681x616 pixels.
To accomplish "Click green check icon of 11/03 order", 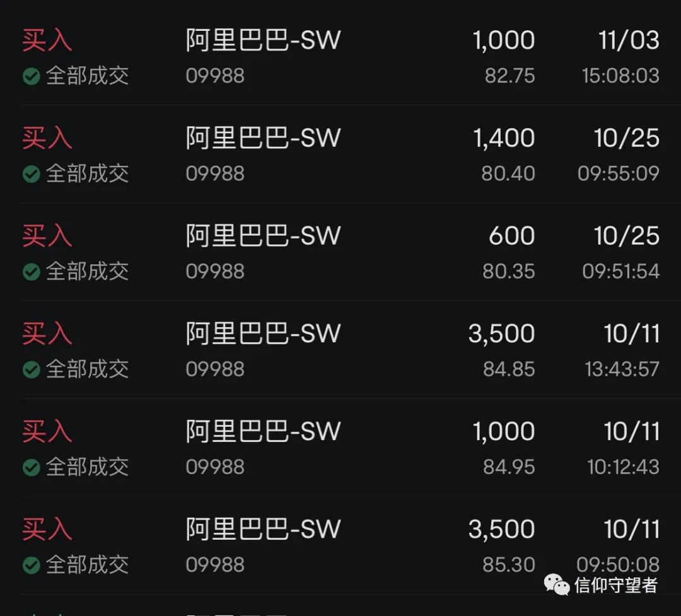I will point(32,76).
